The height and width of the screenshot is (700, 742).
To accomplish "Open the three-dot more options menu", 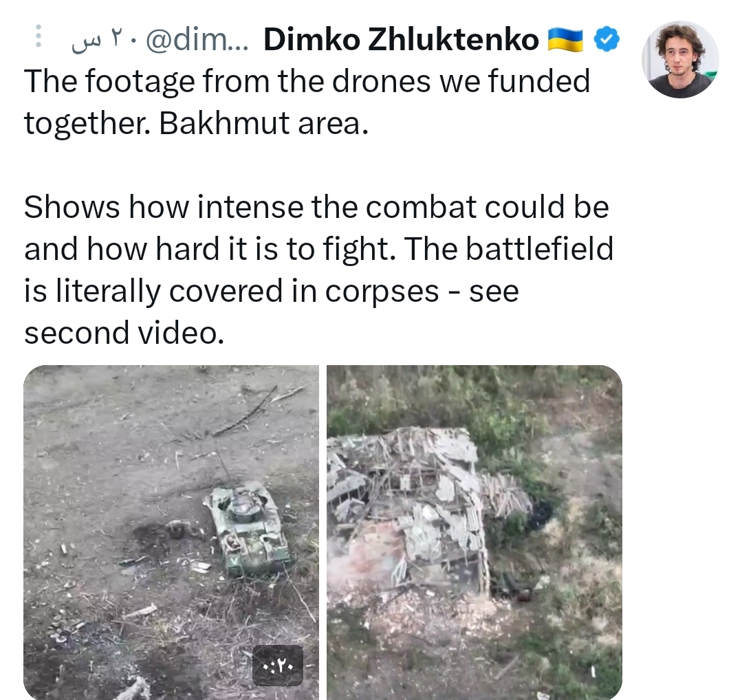I will (x=39, y=36).
